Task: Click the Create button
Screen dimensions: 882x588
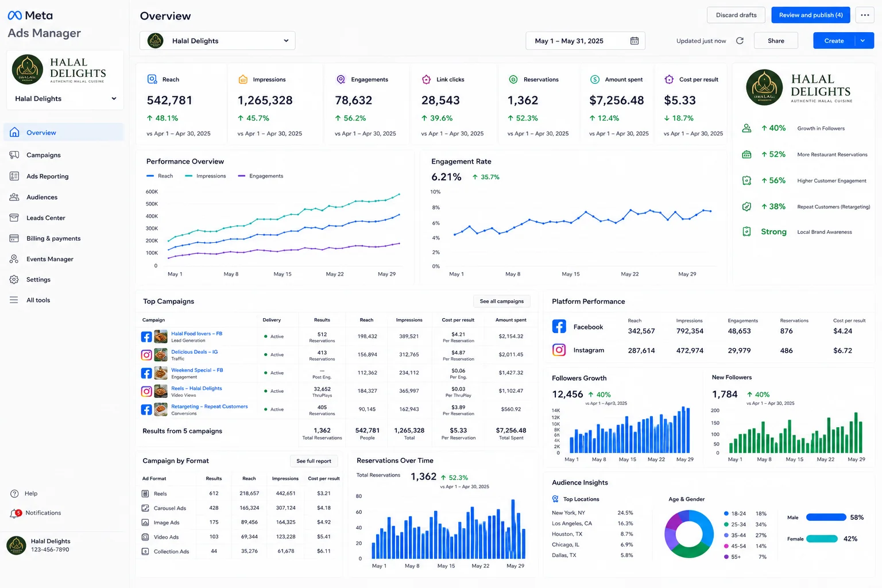Action: click(834, 41)
